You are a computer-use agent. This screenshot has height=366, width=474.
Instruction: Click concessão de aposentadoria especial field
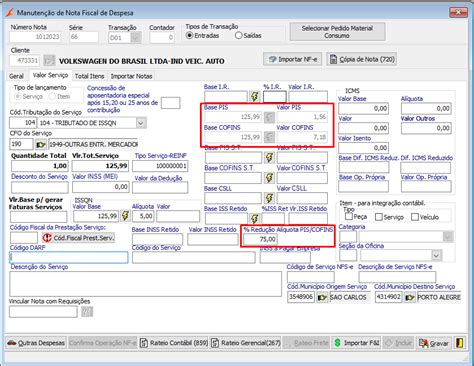(170, 103)
